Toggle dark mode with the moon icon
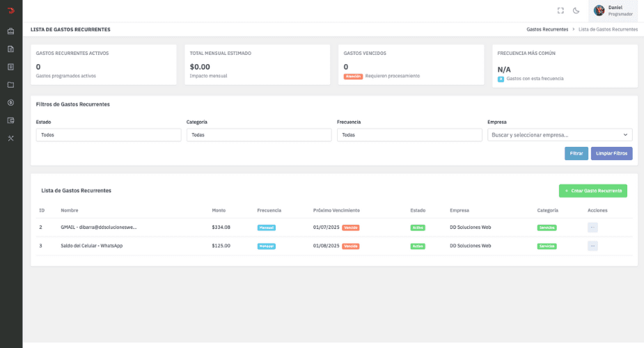644x348 pixels. [576, 10]
